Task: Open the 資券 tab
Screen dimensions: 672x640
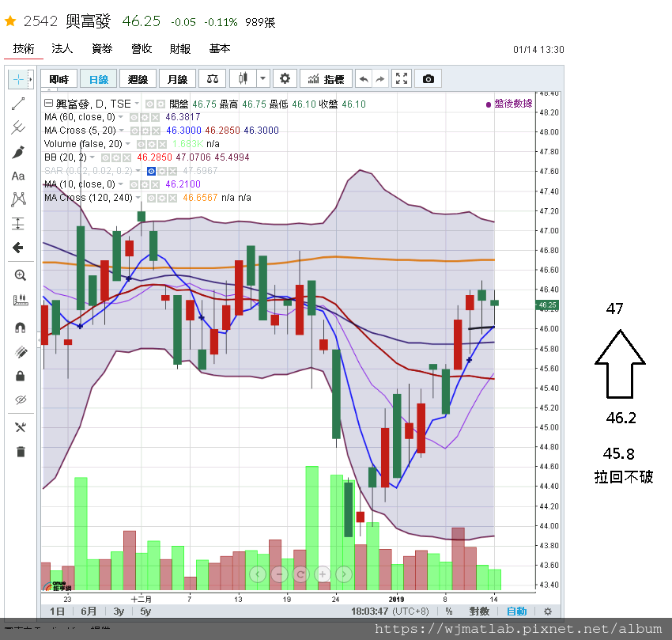Action: [102, 48]
